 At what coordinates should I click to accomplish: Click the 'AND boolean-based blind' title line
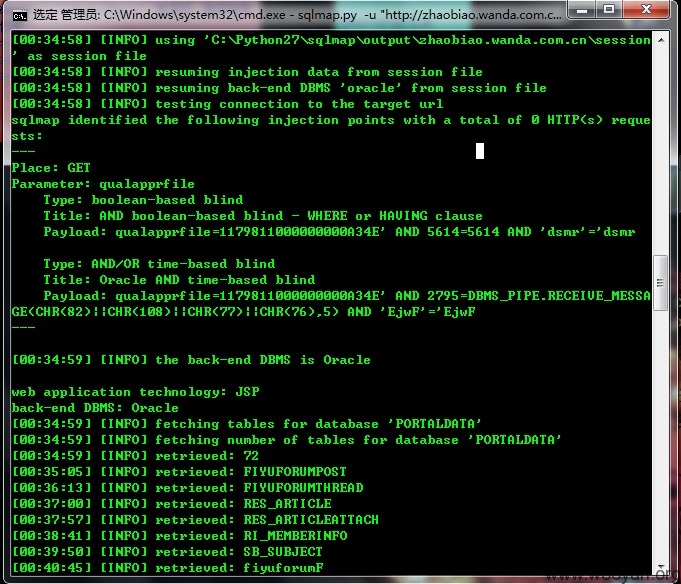(263, 216)
